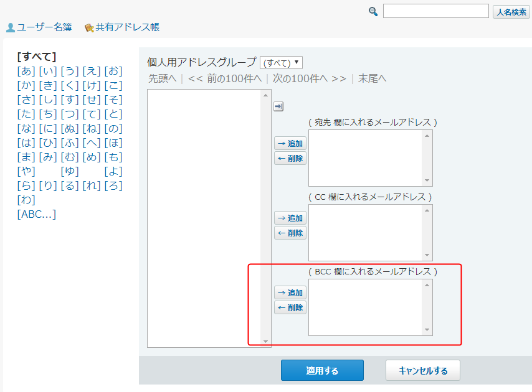532x392 pixels.
Task: Filter addresses by [ら]
Action: coord(26,185)
